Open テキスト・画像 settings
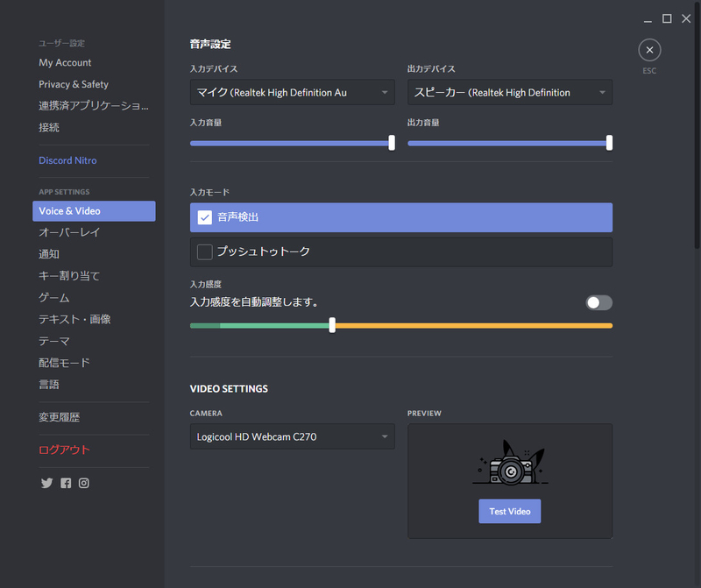 pos(74,319)
